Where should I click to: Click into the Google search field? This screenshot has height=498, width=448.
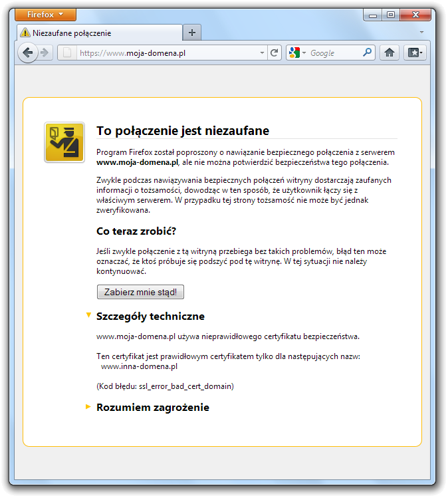click(x=334, y=53)
